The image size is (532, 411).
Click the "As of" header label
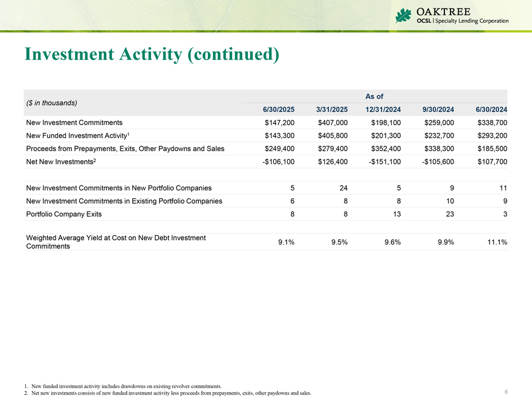point(374,96)
